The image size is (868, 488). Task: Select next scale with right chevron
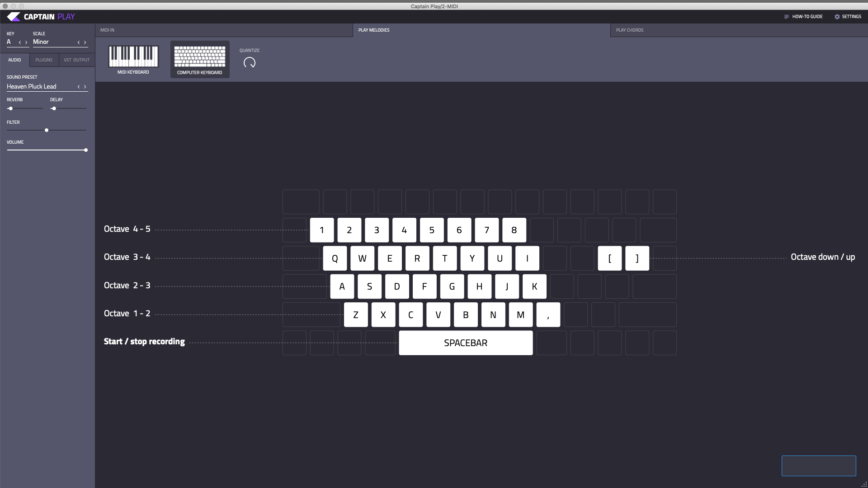(85, 42)
